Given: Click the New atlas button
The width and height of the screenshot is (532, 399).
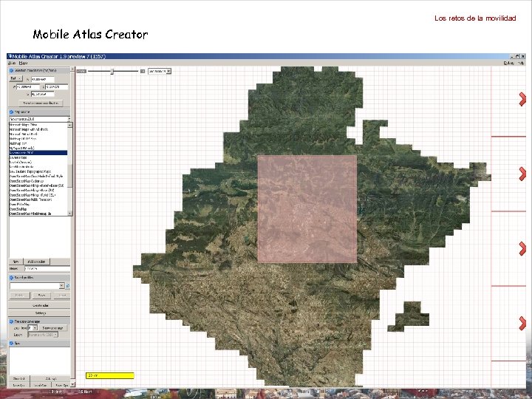Looking at the screenshot, I should (16, 262).
